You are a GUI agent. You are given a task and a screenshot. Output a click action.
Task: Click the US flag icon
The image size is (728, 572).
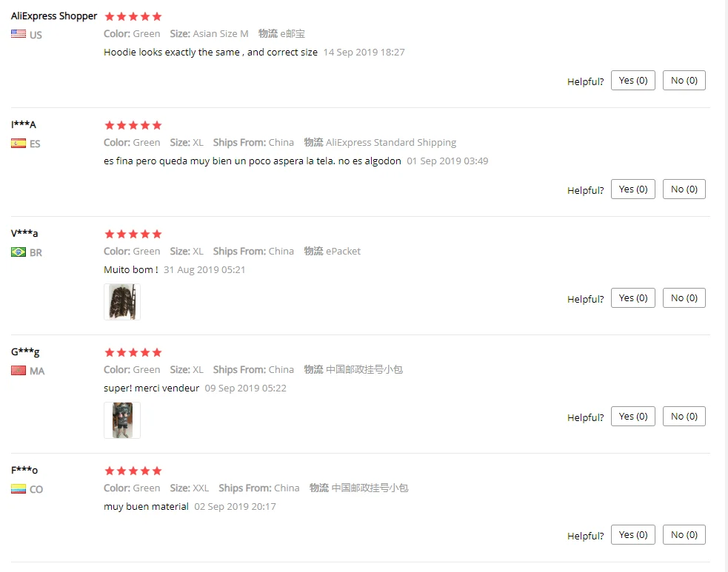[19, 34]
